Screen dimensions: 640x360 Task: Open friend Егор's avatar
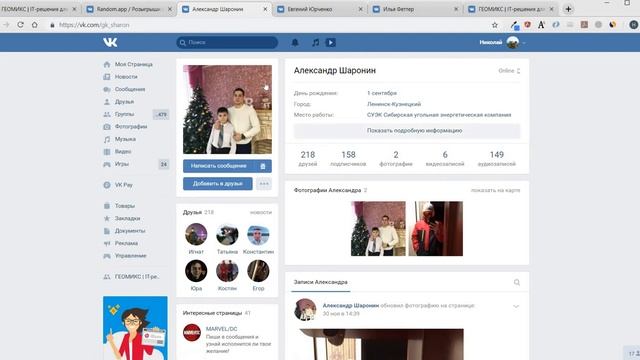point(258,271)
